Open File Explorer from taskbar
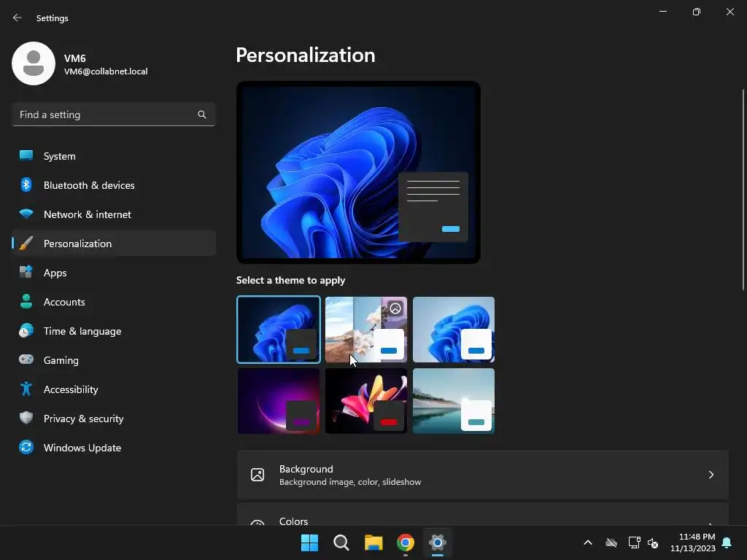Viewport: 747px width, 560px height. 373,542
